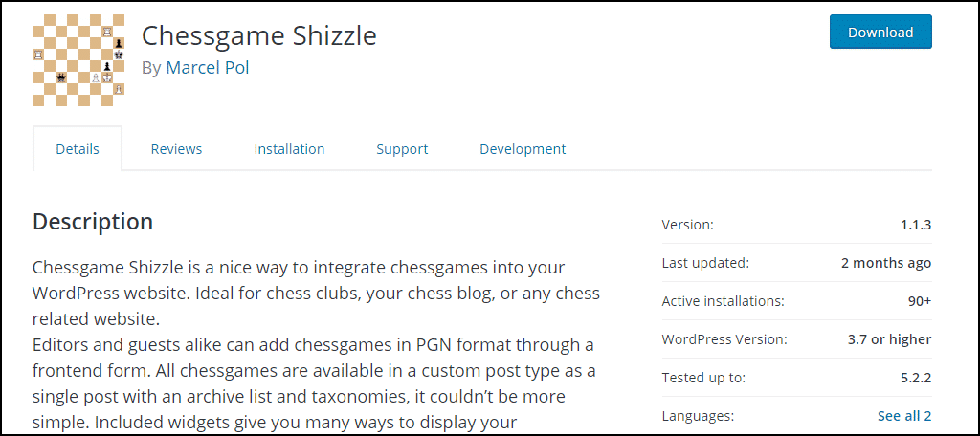Click the 'Languages:' label
980x436 pixels.
[x=698, y=416]
